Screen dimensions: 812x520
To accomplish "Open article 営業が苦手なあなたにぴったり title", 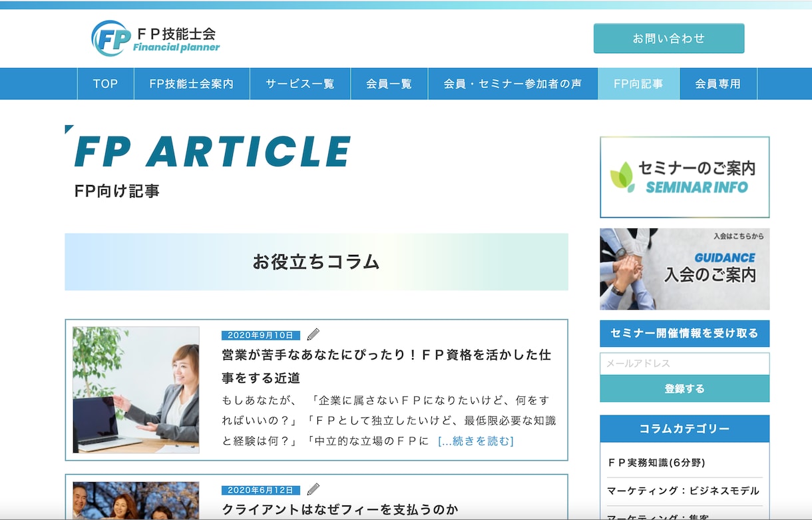I will coord(386,366).
